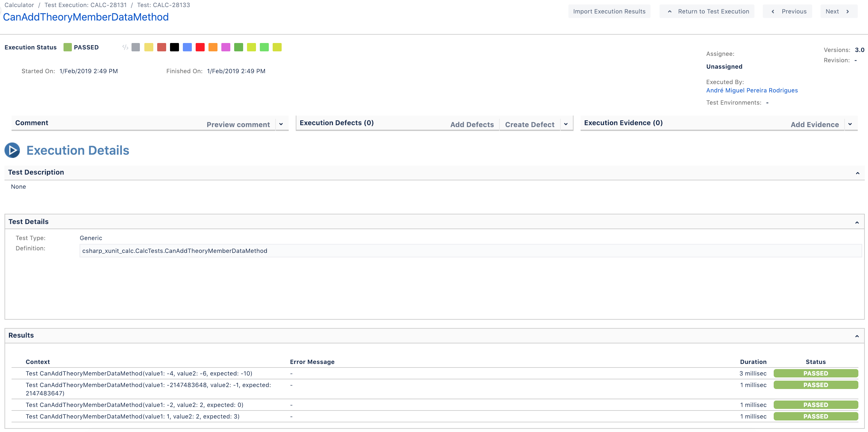
Task: Open Test: CALC-28133 breadcrumb
Action: pos(163,5)
